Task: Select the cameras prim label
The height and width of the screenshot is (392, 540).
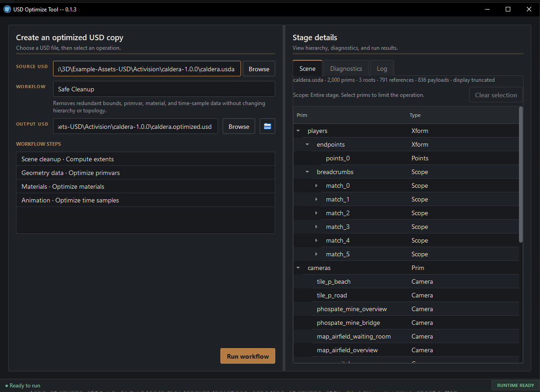Action: point(319,268)
